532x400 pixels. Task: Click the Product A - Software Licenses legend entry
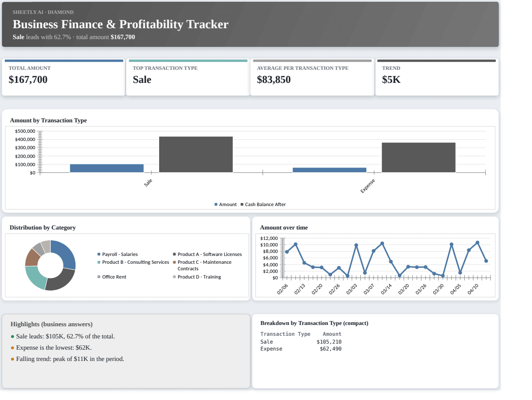tap(207, 254)
